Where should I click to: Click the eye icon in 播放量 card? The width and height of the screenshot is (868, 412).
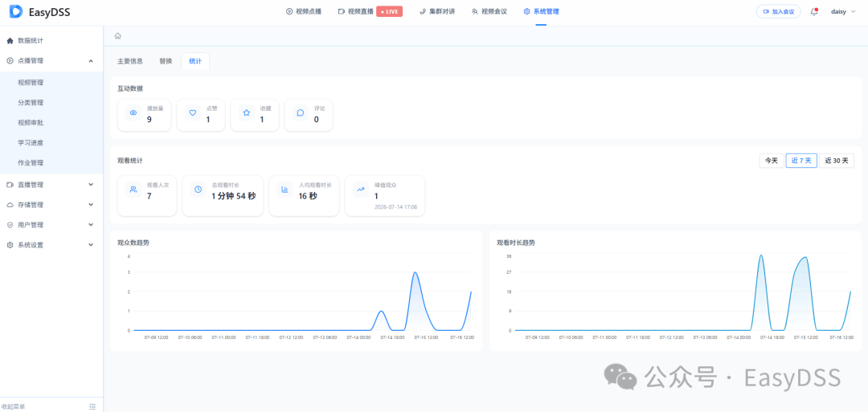click(133, 112)
